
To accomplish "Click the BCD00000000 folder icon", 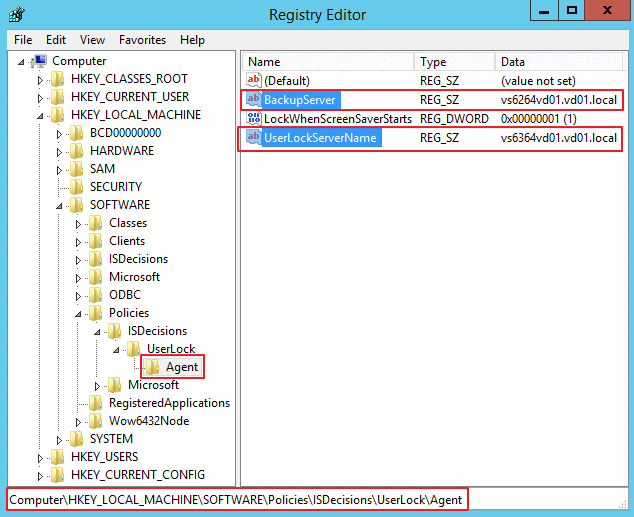I will tap(76, 133).
